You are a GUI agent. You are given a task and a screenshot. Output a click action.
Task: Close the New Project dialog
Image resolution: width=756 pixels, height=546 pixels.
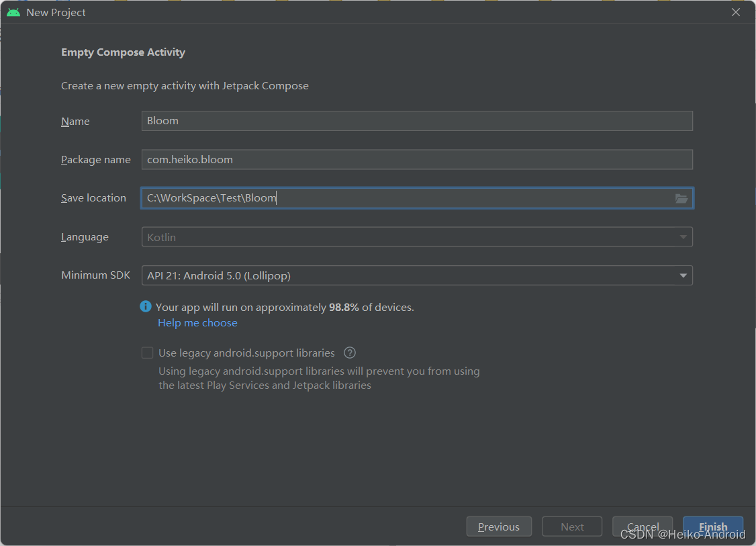click(x=735, y=12)
